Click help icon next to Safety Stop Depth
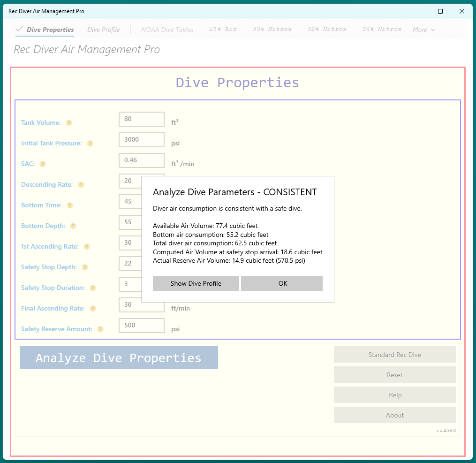 pyautogui.click(x=85, y=267)
